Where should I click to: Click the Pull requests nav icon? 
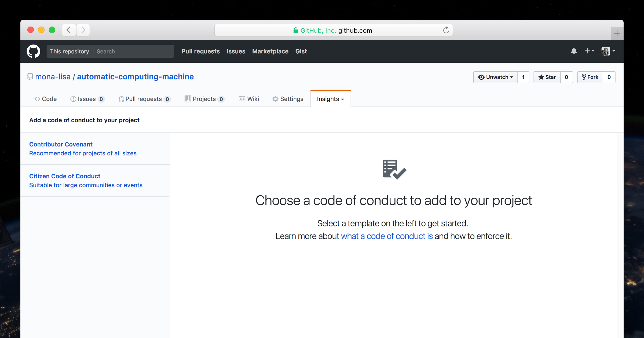[120, 98]
